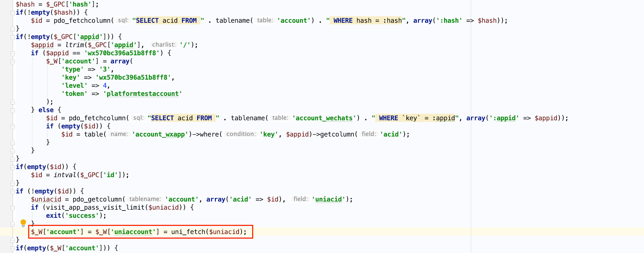This screenshot has height=253, width=644.
Task: Click the 'name:' hint before 'account_wxapp'
Action: 119,134
